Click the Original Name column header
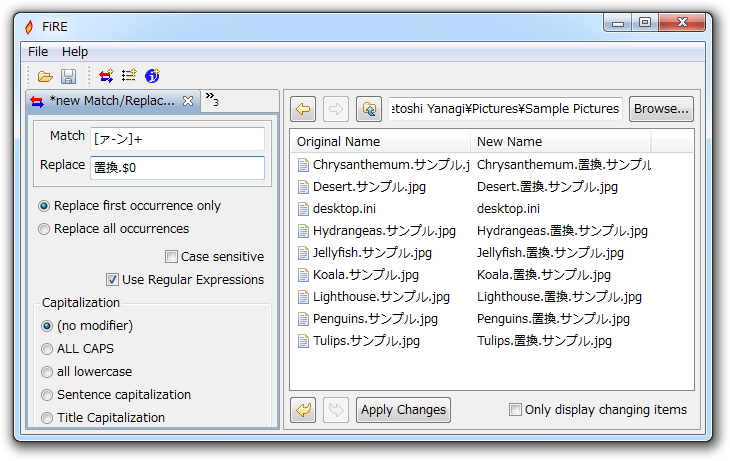 coord(380,142)
